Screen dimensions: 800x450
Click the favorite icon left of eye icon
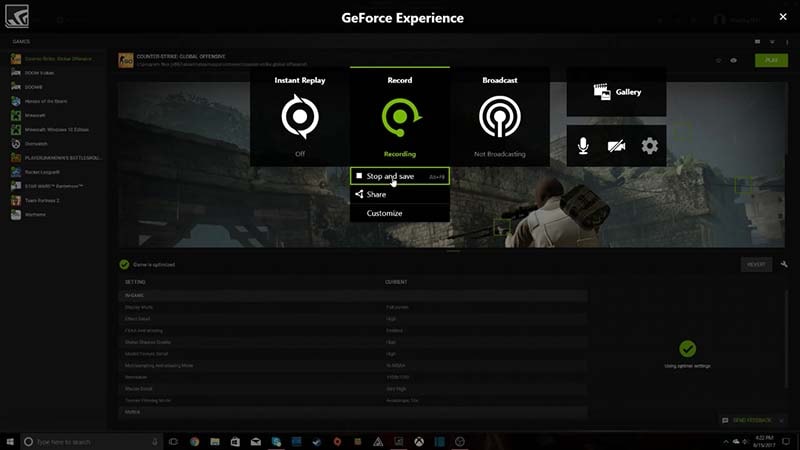click(718, 61)
